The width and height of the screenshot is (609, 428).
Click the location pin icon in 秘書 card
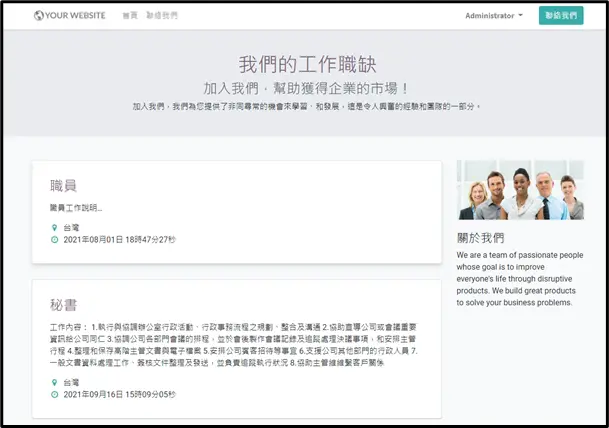pyautogui.click(x=55, y=383)
